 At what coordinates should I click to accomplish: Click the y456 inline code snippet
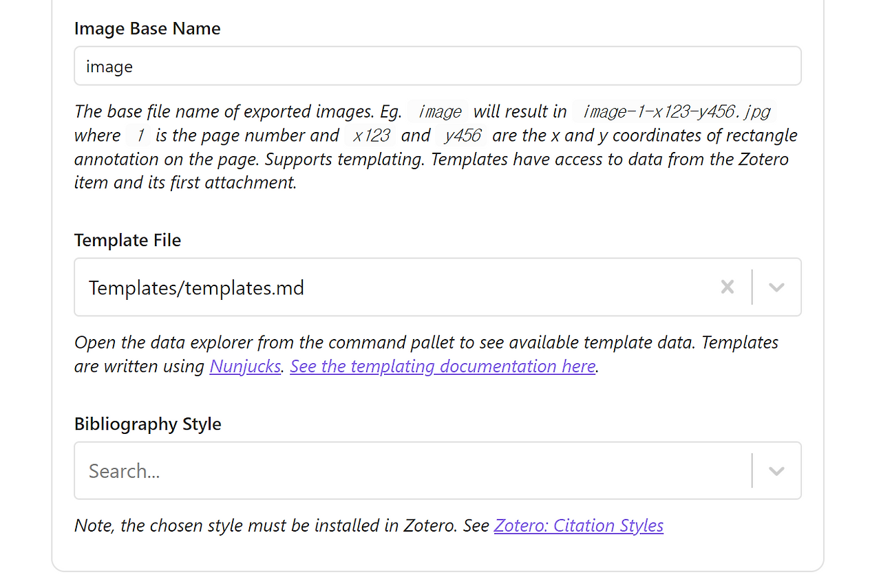pos(463,135)
